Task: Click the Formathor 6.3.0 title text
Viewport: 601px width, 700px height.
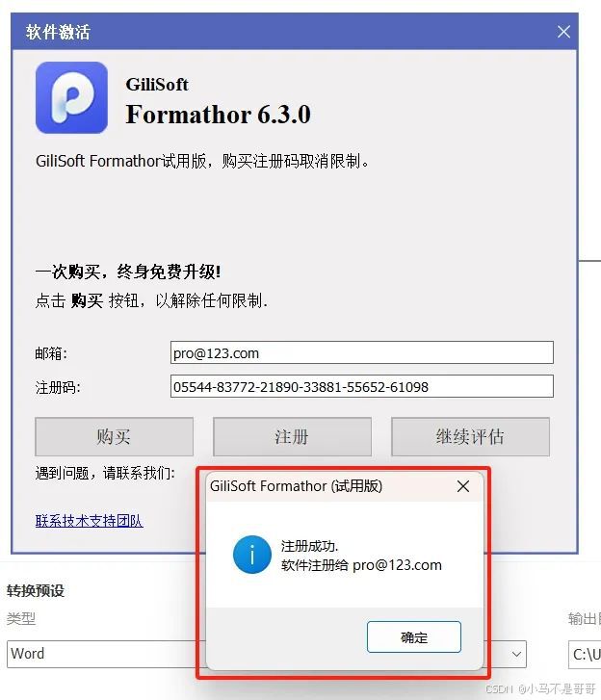Action: 218,115
